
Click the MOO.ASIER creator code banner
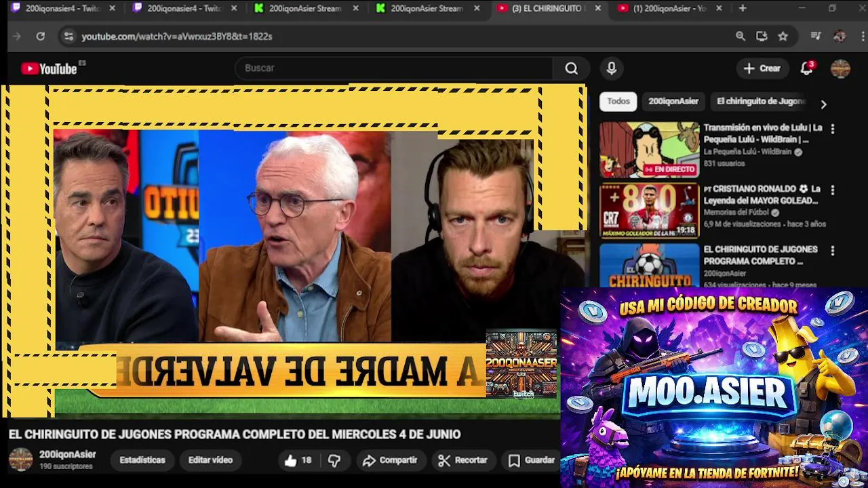pos(714,388)
